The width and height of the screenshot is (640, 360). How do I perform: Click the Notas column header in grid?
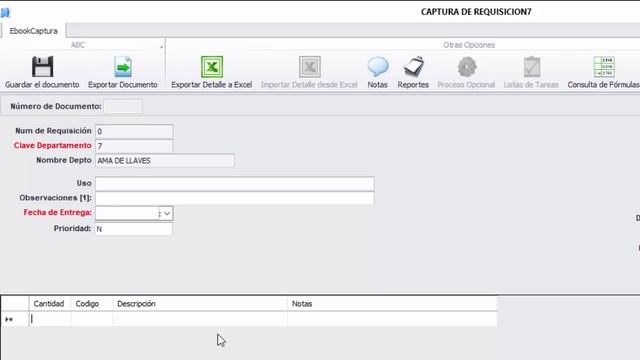pos(392,304)
